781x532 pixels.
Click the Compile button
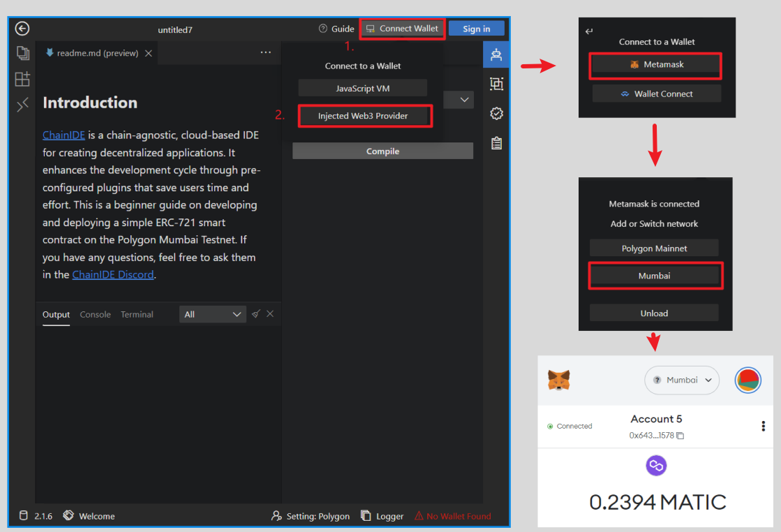coord(382,151)
